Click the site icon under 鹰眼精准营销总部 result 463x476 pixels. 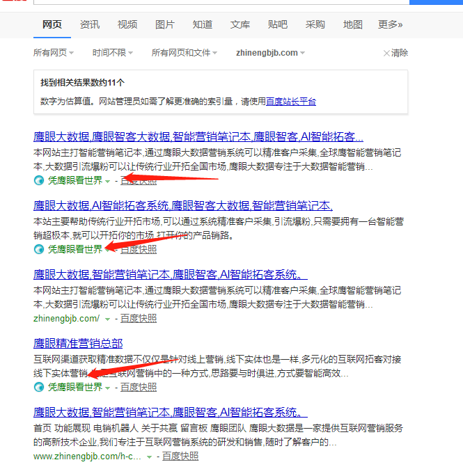click(x=39, y=387)
